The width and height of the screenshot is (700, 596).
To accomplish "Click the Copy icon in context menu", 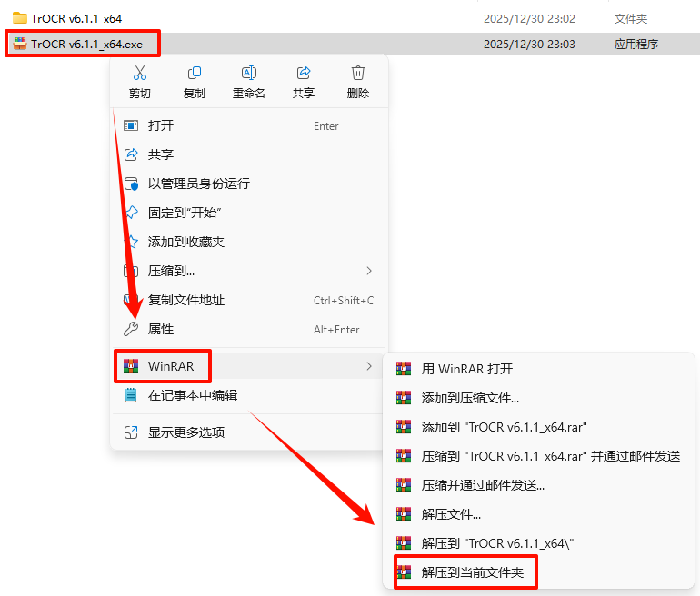I will click(x=195, y=73).
